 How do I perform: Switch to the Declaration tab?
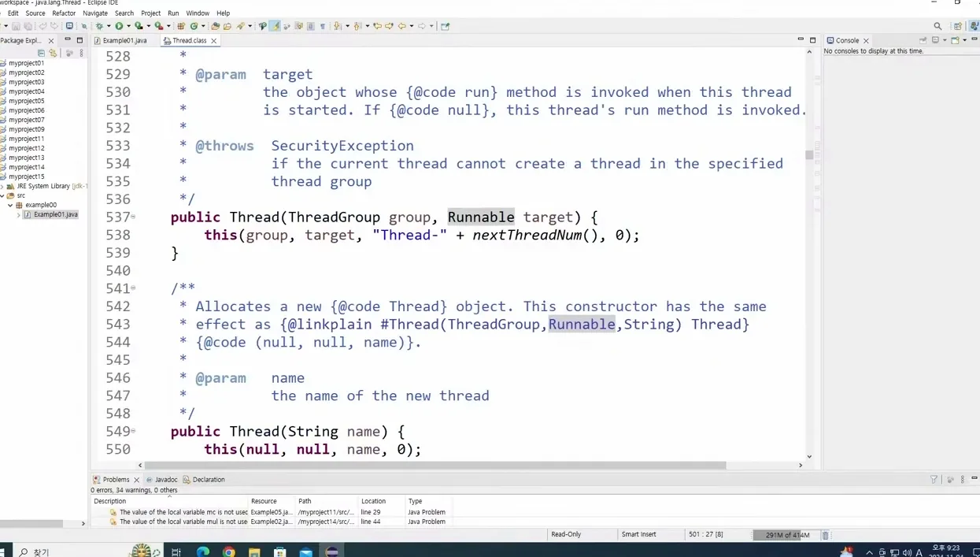click(204, 479)
